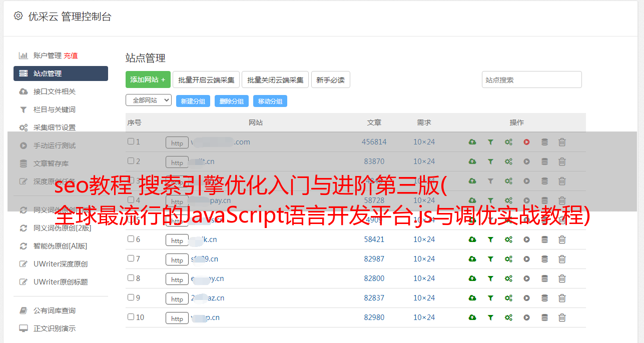Image resolution: width=644 pixels, height=343 pixels.
Task: Click the database icon in row 10
Action: 544,317
